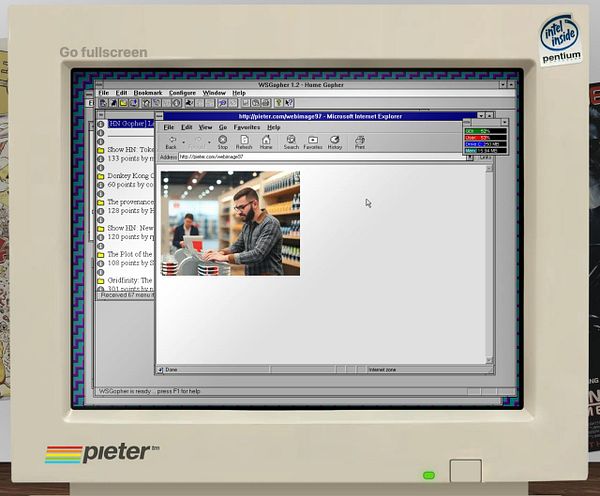
Task: Open the File menu in WSGopher
Action: (103, 93)
